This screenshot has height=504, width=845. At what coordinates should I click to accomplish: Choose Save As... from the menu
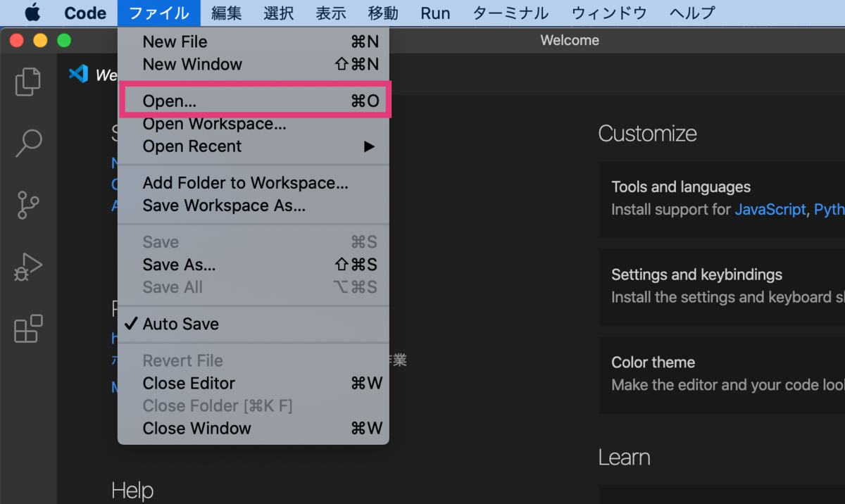[x=254, y=265]
